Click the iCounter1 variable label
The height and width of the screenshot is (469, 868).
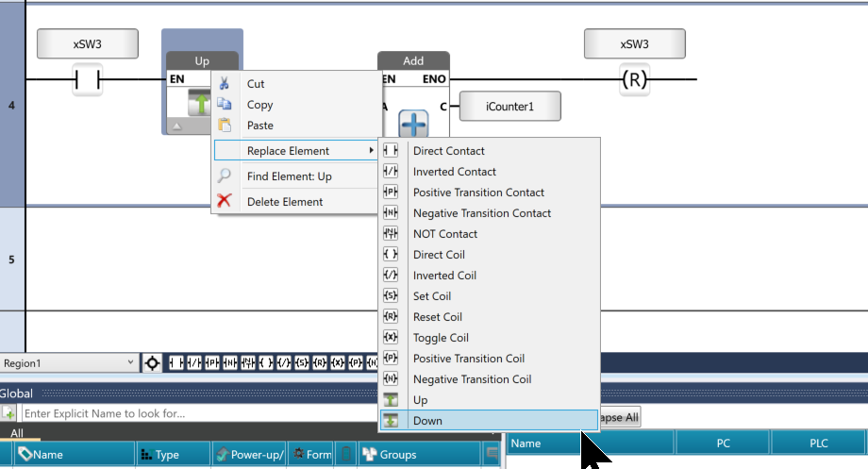pos(509,107)
